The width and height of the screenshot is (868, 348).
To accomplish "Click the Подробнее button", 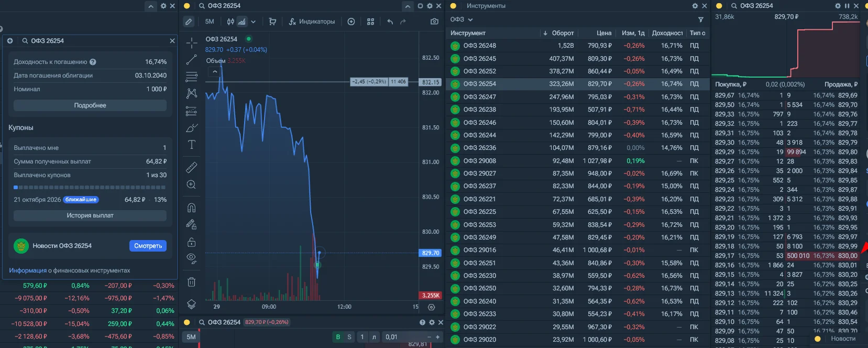I will (90, 105).
